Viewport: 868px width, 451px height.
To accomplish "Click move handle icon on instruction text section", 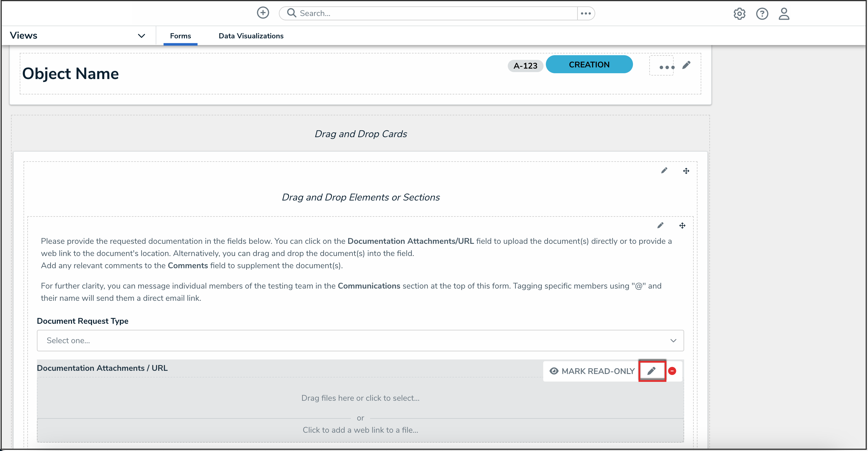I will click(682, 226).
